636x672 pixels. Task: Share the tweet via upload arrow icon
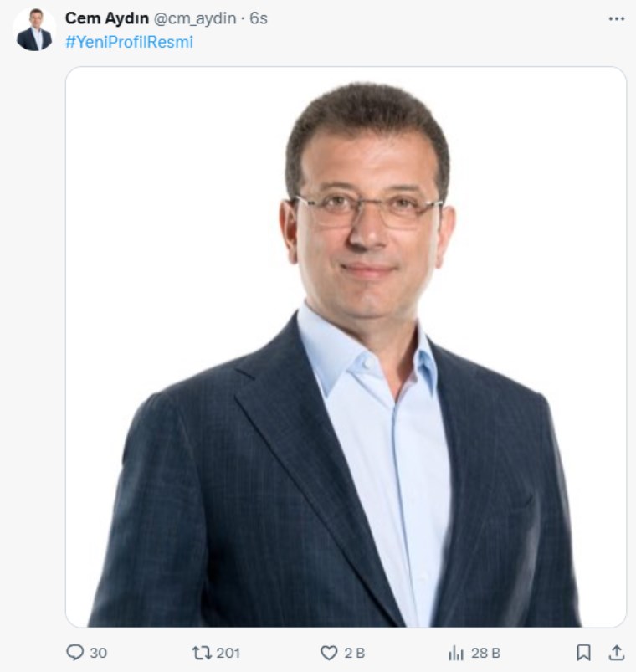(x=616, y=652)
